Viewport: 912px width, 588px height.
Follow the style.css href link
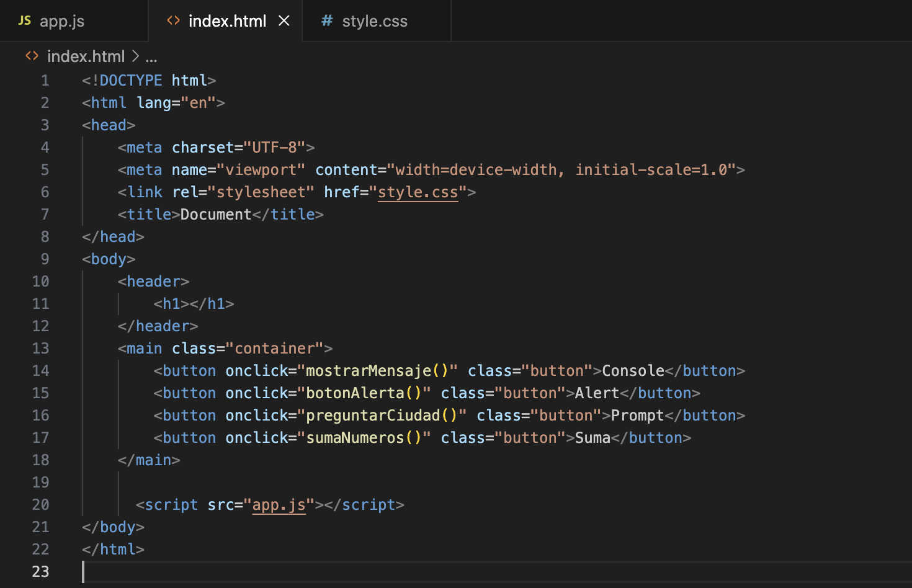(418, 192)
